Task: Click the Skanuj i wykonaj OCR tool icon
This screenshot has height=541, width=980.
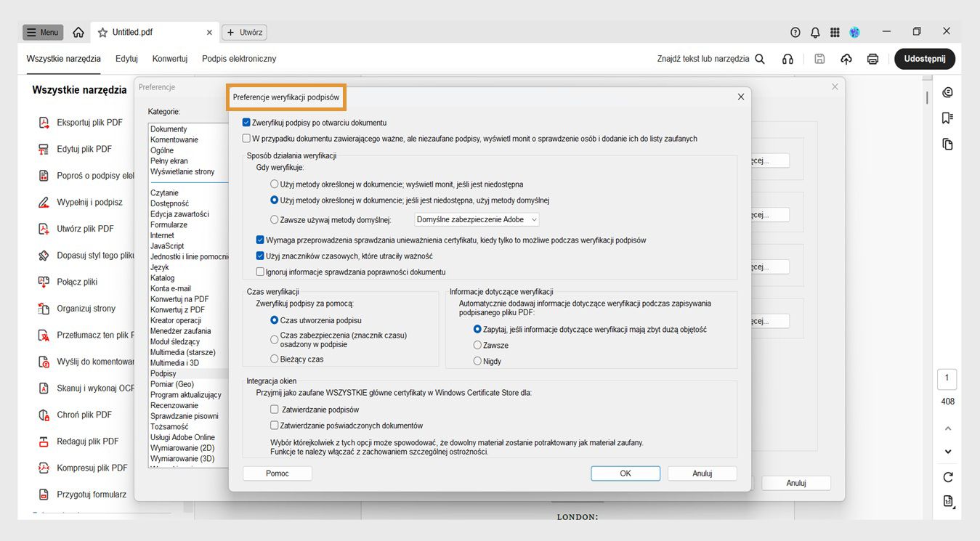Action: pos(44,389)
